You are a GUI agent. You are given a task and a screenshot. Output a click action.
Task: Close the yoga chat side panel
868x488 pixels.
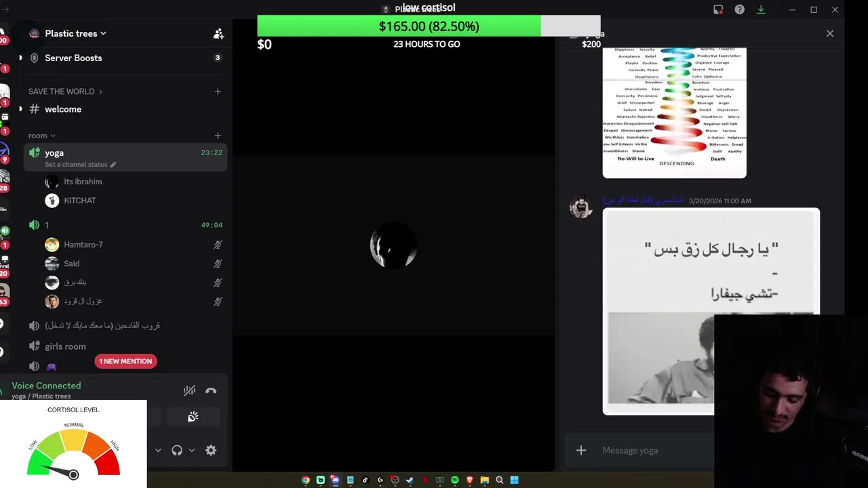point(830,33)
